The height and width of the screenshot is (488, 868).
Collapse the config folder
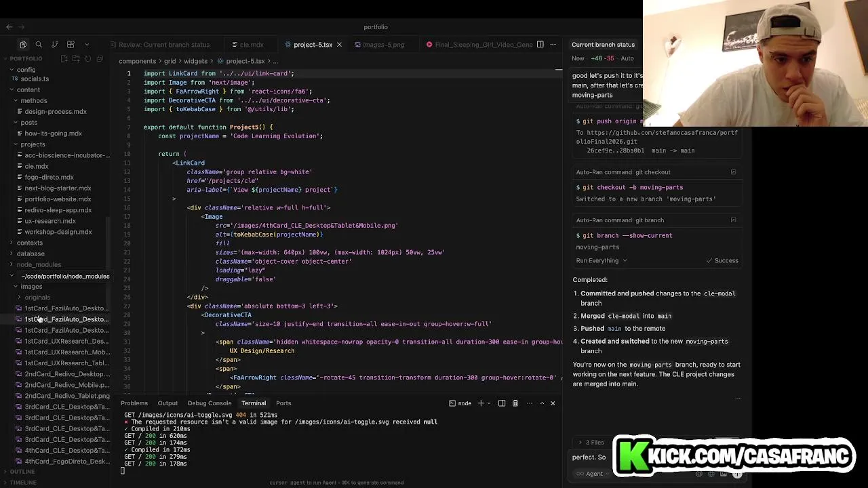click(x=26, y=70)
